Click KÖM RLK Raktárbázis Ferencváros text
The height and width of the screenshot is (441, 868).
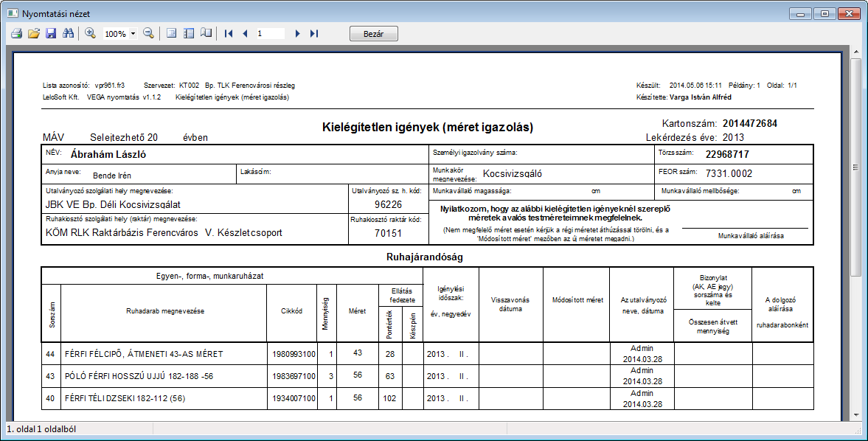122,233
